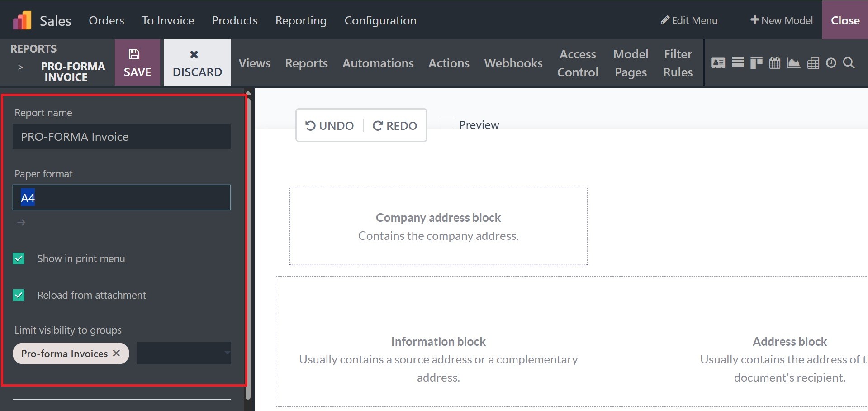Click the Search view magnifier icon
Viewport: 868px width, 411px height.
pos(849,63)
